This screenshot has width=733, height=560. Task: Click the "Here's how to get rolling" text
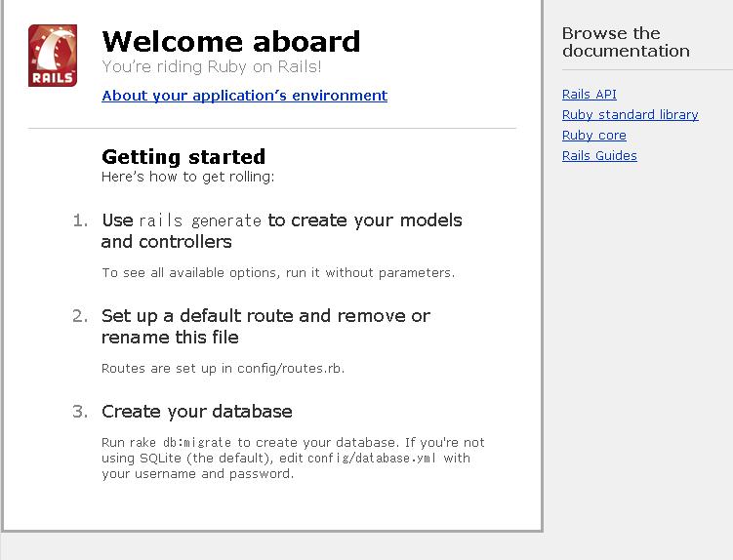(x=187, y=177)
